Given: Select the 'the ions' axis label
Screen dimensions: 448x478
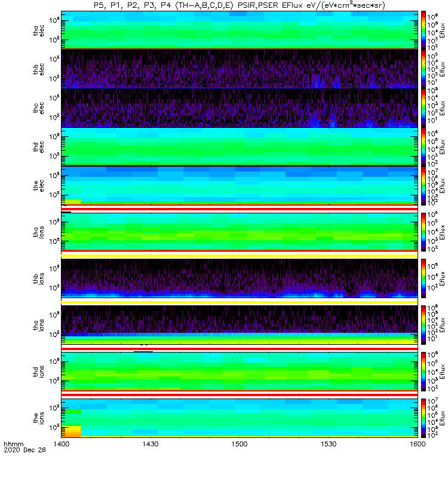Looking at the screenshot, I should [x=39, y=418].
